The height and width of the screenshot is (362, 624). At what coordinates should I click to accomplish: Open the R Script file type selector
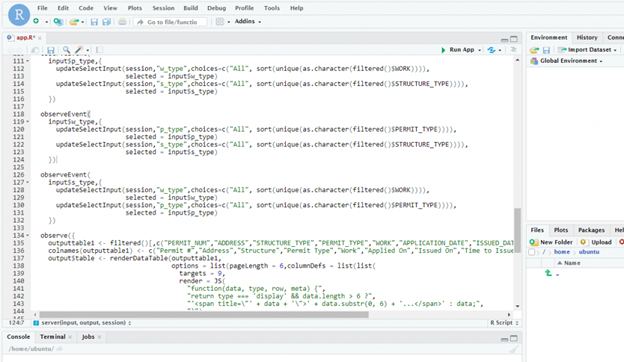[x=504, y=323]
